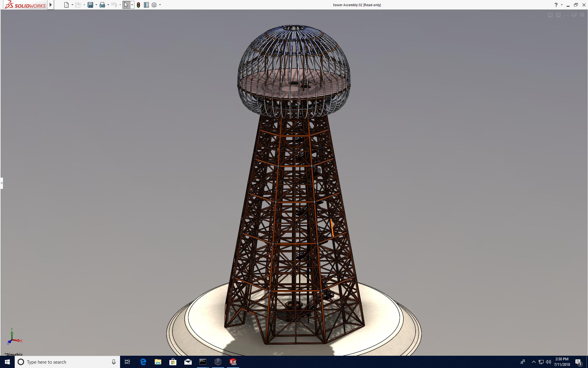Image resolution: width=588 pixels, height=368 pixels.
Task: Open the Options gear dropdown arrow
Action: (160, 5)
